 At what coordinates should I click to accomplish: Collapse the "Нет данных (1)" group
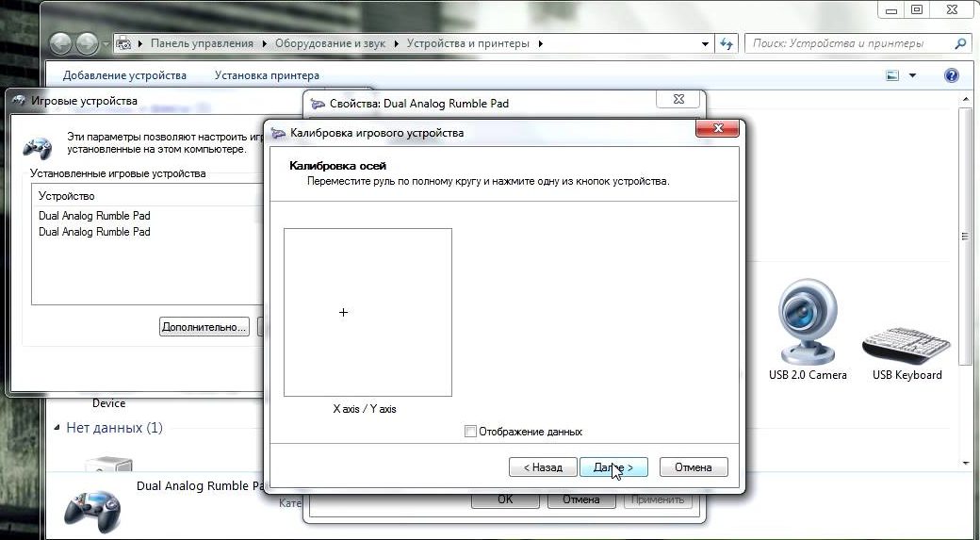57,428
